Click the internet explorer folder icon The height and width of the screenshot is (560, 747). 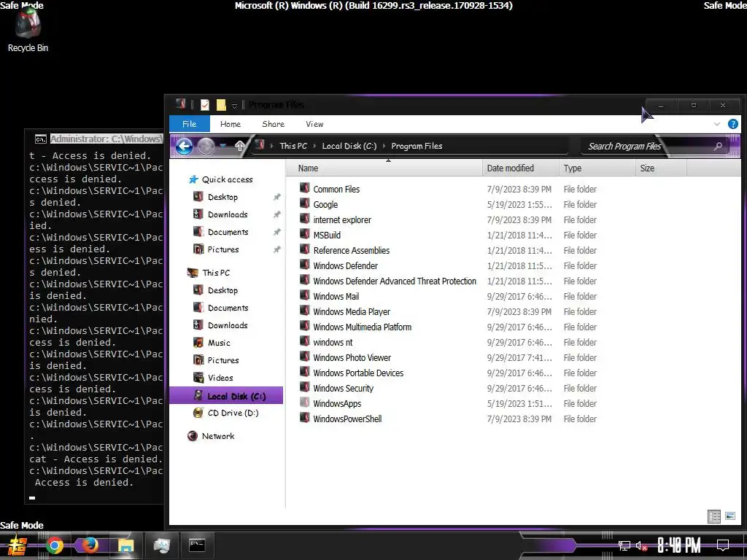pyautogui.click(x=304, y=219)
